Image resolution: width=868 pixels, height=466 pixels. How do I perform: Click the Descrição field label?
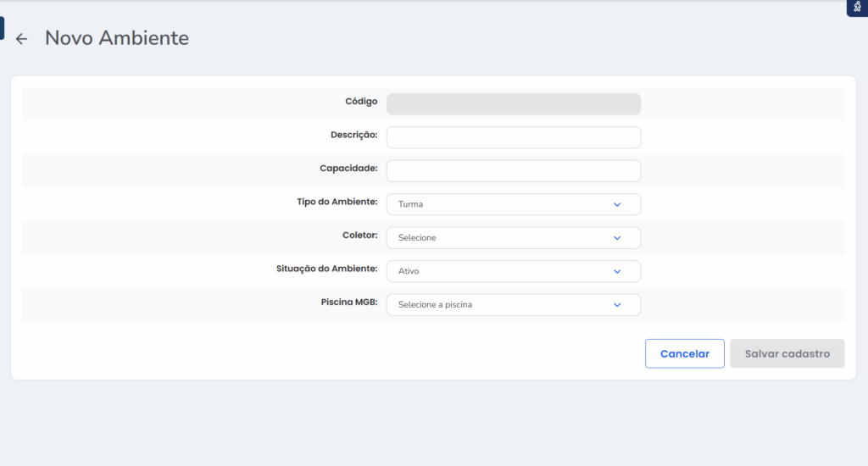[353, 135]
